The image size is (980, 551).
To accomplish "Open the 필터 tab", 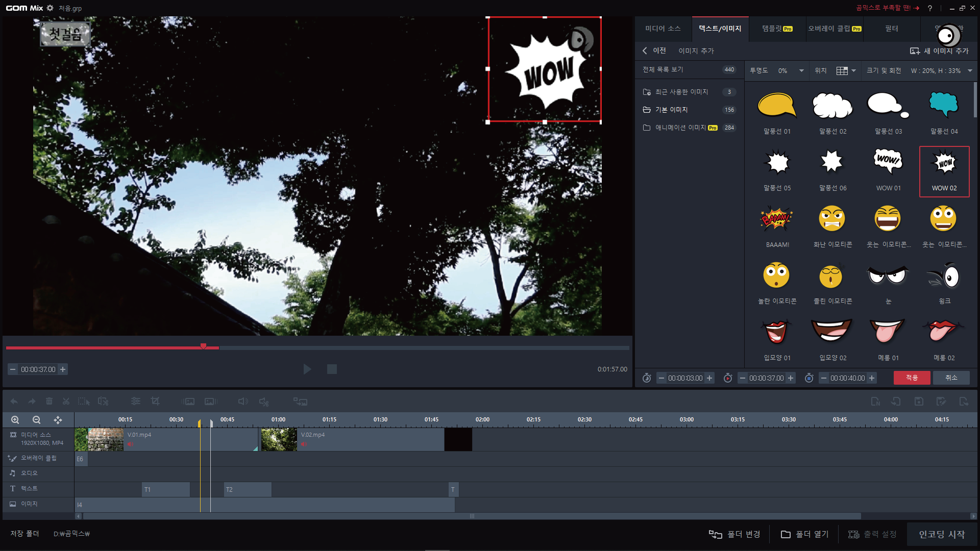I will (x=891, y=29).
